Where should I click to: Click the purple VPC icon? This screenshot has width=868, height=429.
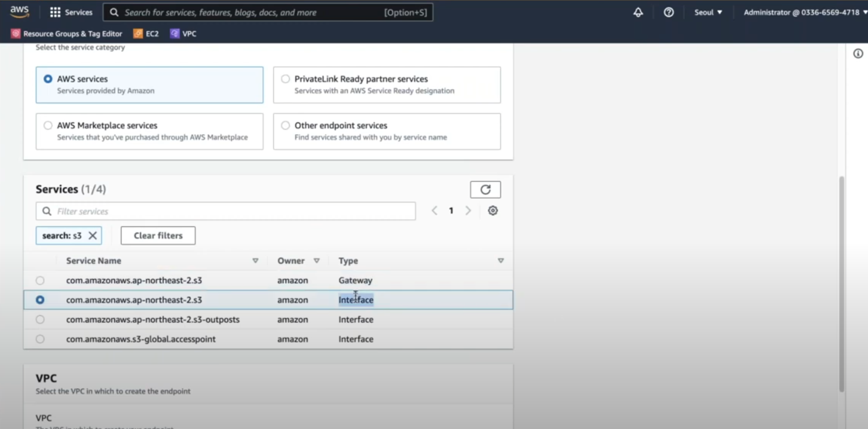pyautogui.click(x=175, y=34)
